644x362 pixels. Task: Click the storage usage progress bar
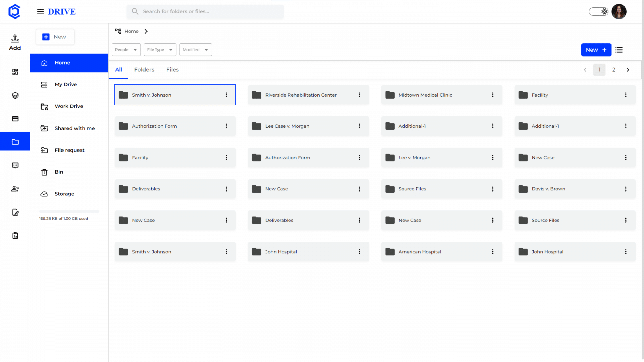[x=69, y=211]
